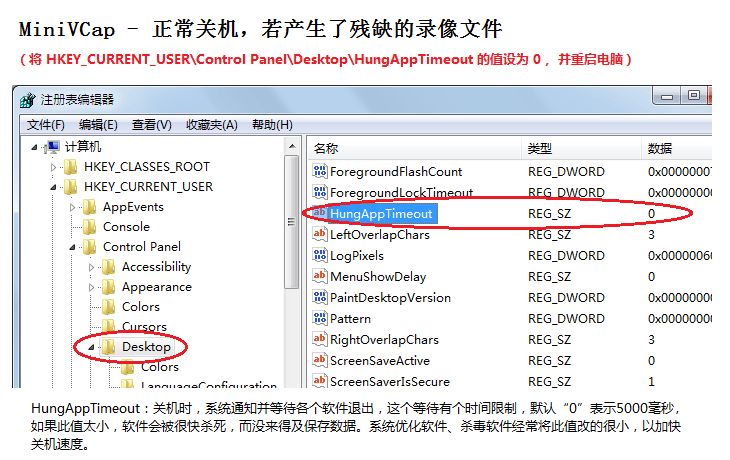Select the Console key label
This screenshot has height=460, width=730.
click(126, 227)
